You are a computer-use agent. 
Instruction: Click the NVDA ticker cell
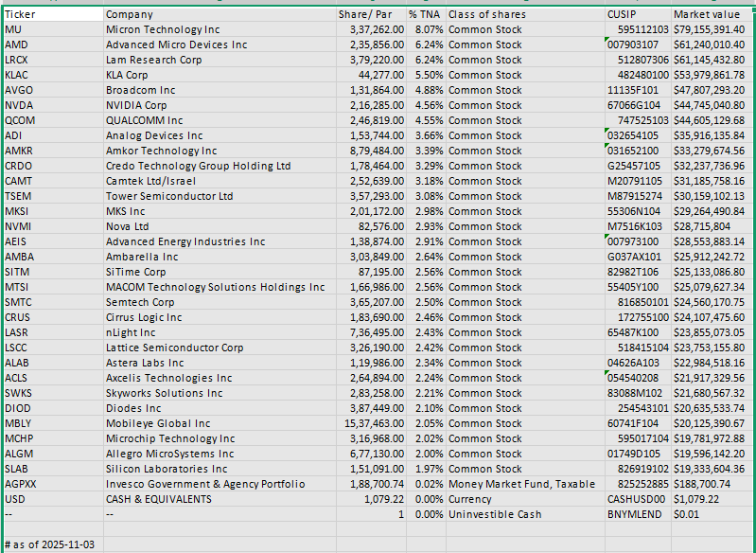pyautogui.click(x=52, y=105)
